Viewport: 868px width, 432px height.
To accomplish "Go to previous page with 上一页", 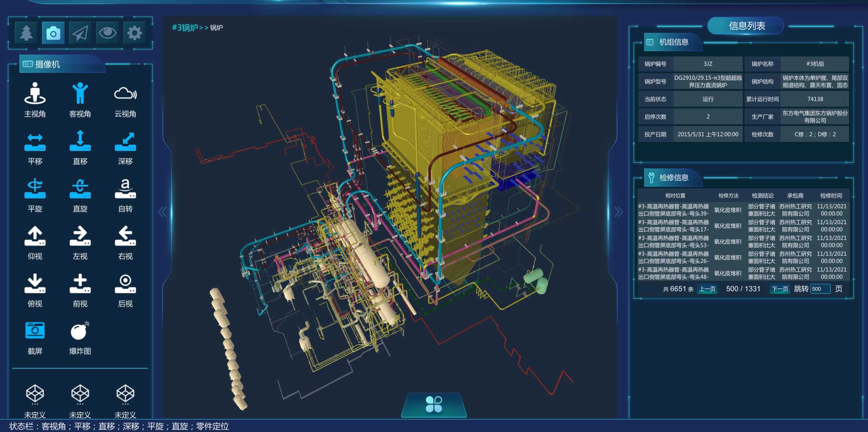I will point(707,289).
